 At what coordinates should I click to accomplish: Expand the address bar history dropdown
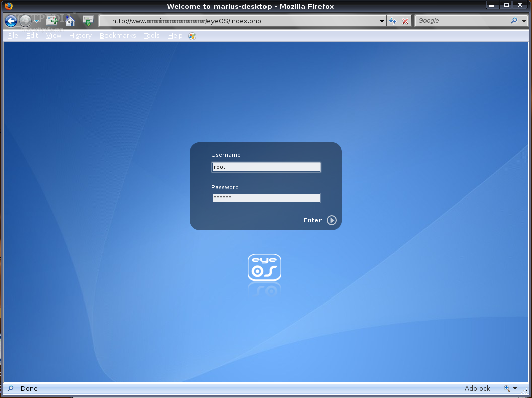[382, 21]
